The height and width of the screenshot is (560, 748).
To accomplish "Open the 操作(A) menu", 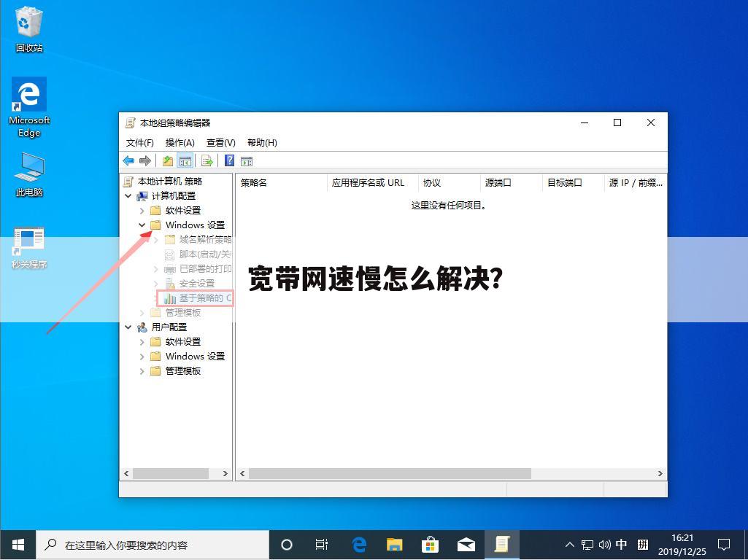I will [180, 142].
